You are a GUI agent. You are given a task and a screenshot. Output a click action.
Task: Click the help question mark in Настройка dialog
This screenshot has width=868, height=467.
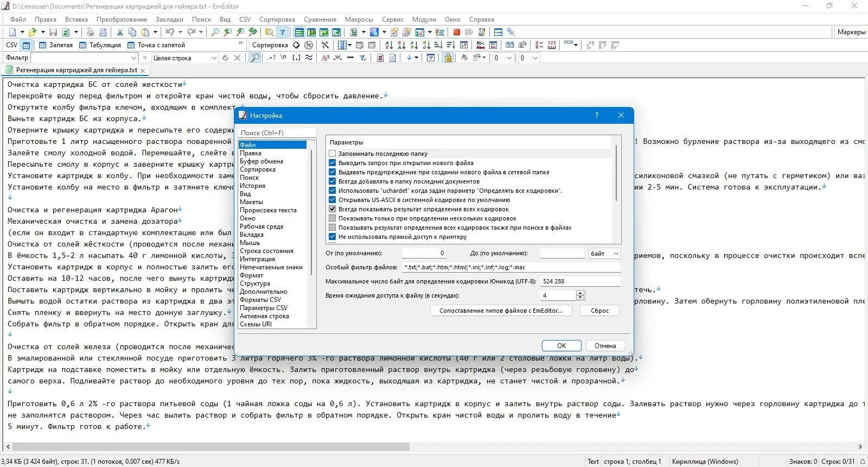coord(597,115)
